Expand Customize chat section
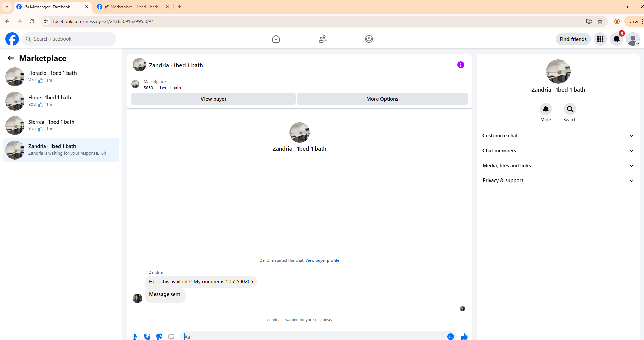 [558, 136]
